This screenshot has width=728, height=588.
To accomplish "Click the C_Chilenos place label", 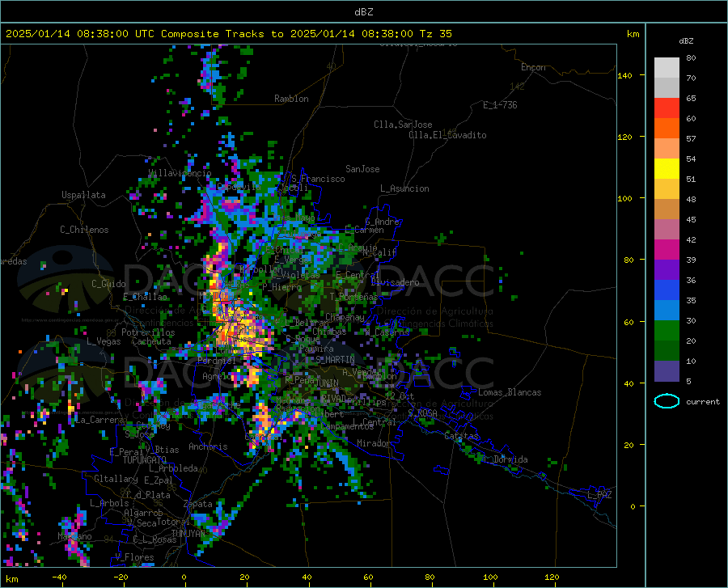I will tap(84, 230).
